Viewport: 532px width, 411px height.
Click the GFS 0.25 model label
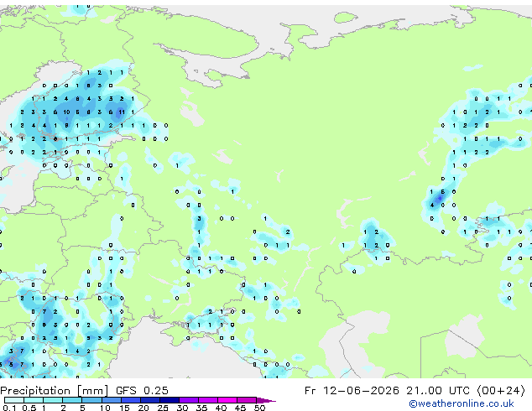tap(142, 390)
